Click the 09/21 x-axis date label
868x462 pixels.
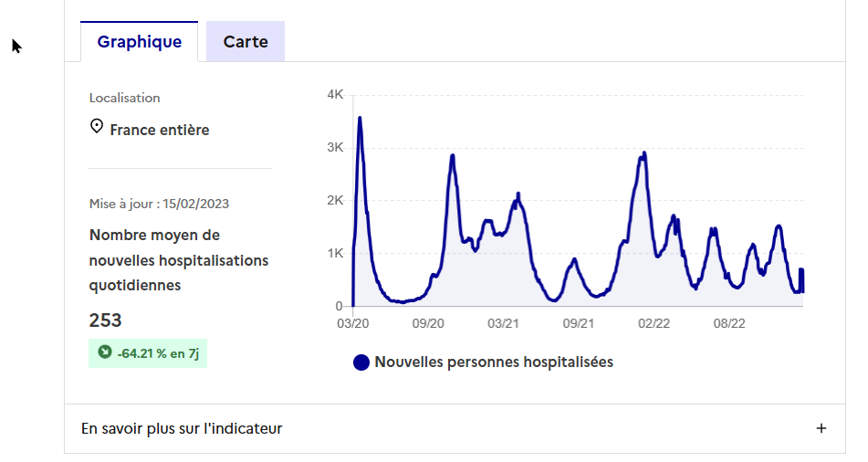click(579, 323)
